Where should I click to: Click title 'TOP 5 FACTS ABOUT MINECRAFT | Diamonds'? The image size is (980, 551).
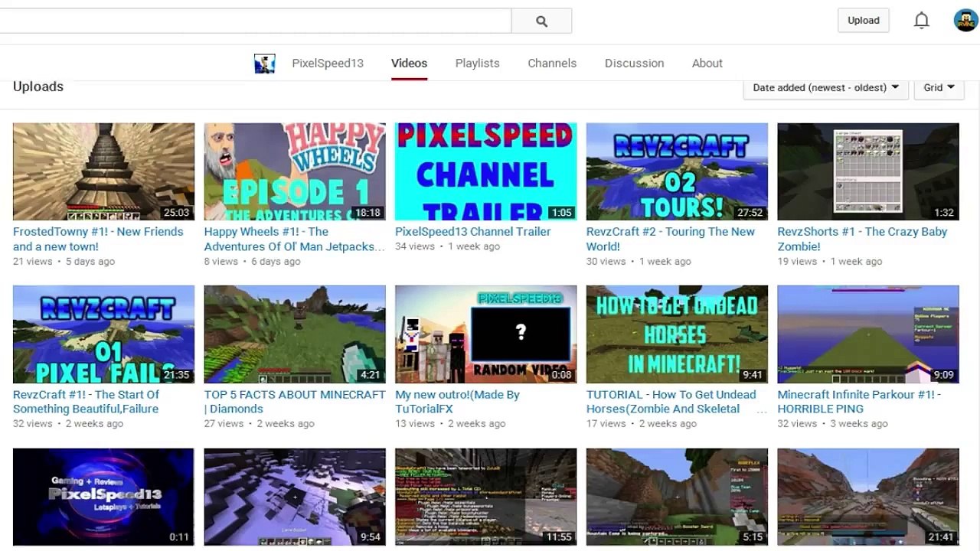[x=295, y=402]
